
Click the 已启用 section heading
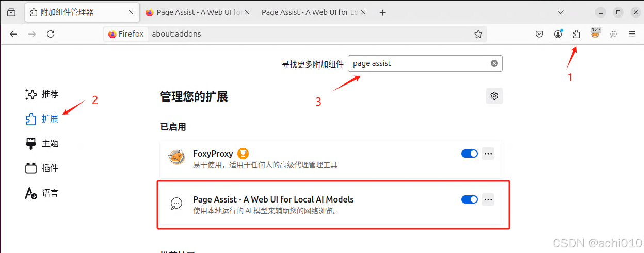tap(173, 127)
